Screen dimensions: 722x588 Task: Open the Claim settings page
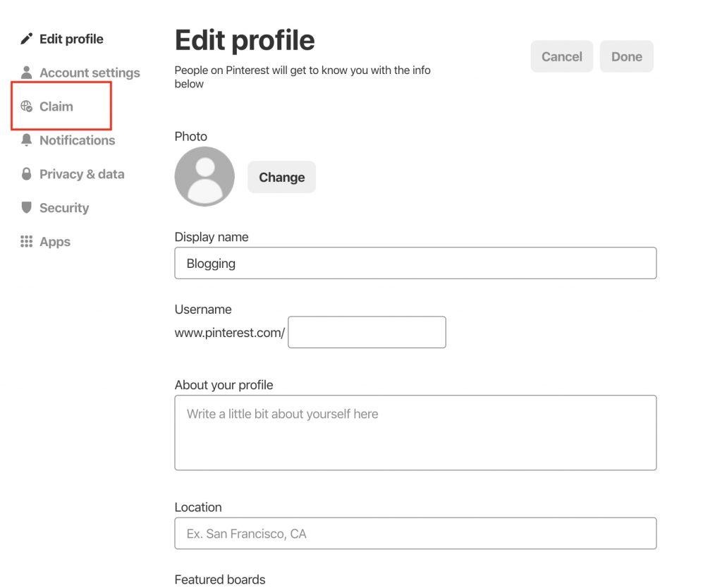coord(56,106)
